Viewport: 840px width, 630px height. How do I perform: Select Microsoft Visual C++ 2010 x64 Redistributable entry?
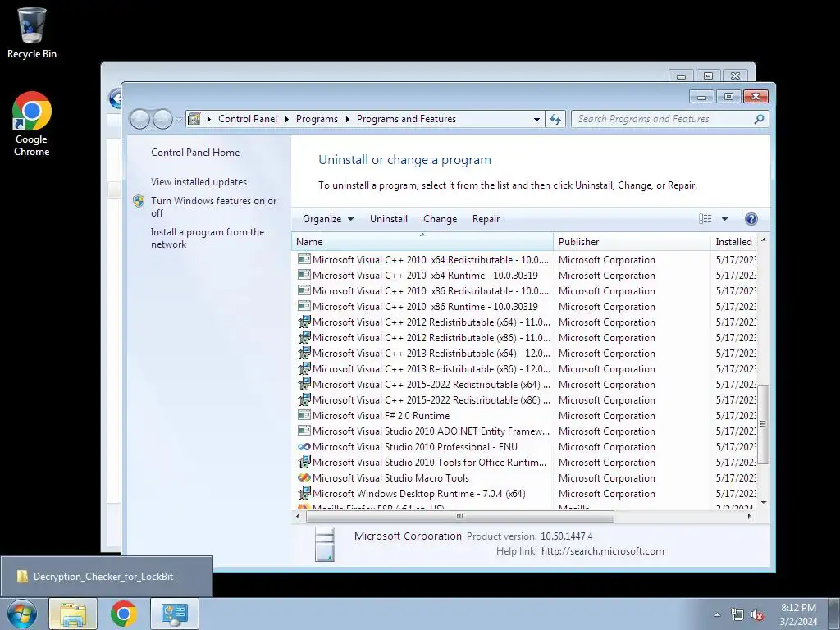[422, 260]
